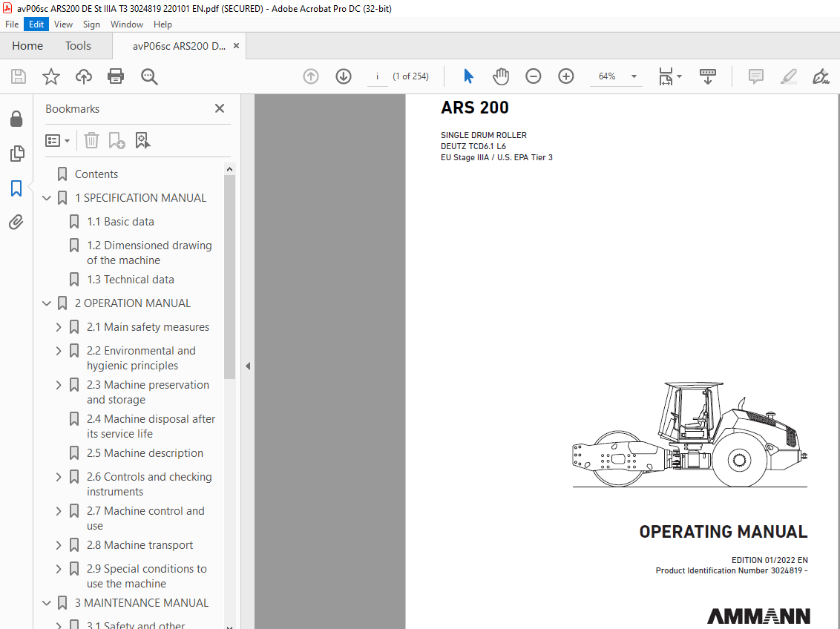Click the Fit page scrolling mode icon

click(x=666, y=76)
